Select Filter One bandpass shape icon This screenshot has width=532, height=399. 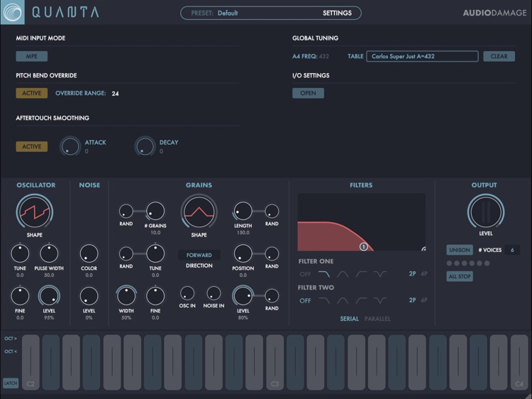343,274
